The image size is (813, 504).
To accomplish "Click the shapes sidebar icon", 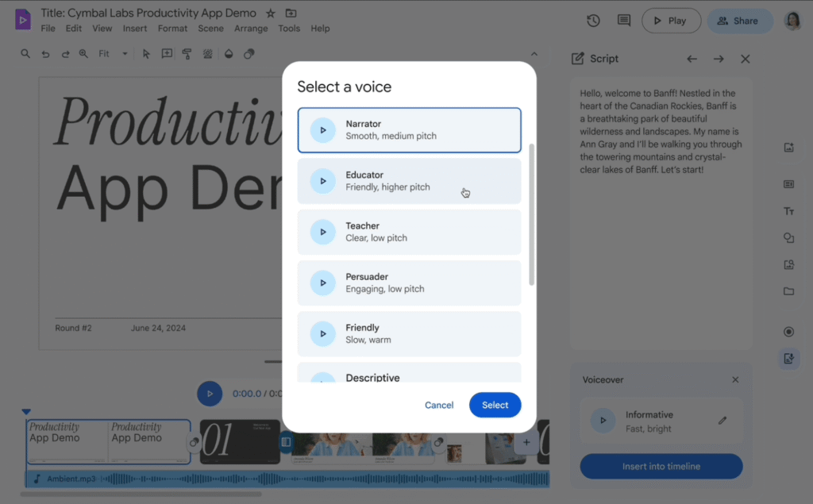I will (788, 237).
